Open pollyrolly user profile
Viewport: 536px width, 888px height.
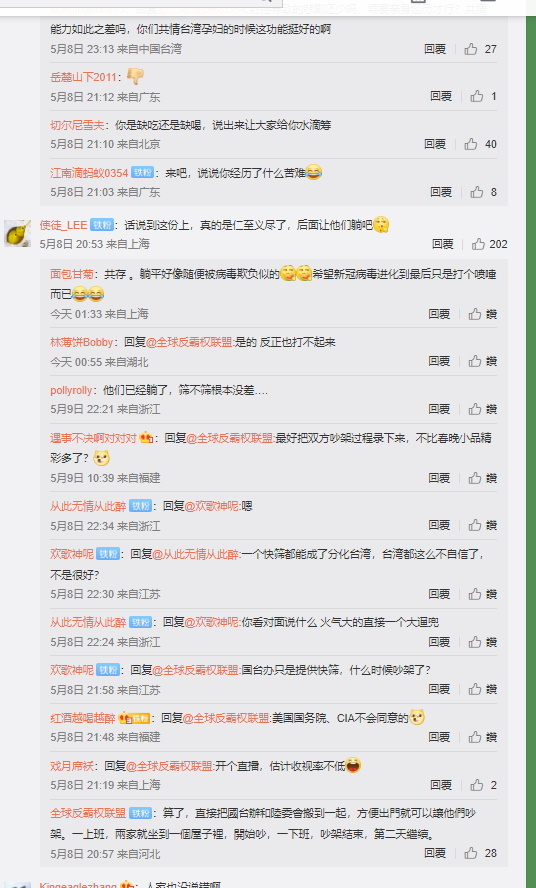pyautogui.click(x=71, y=390)
